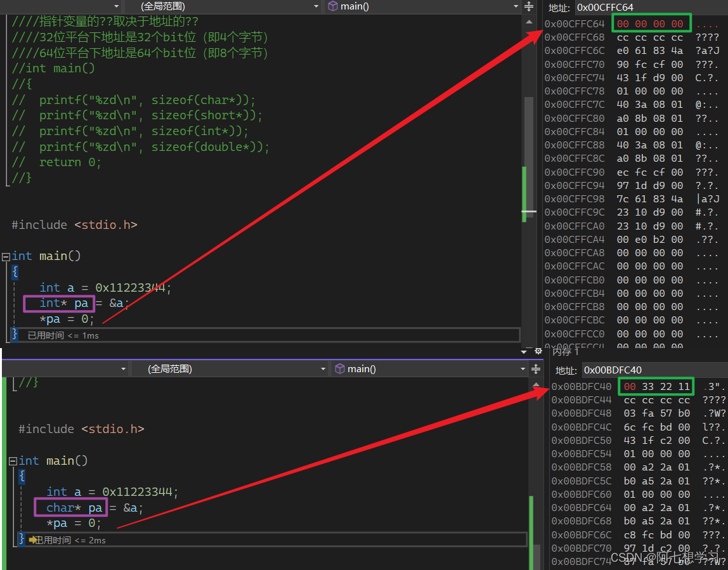Click memory row 0x00BDFC58
Viewport: 728px width, 570px height.
coord(639,467)
